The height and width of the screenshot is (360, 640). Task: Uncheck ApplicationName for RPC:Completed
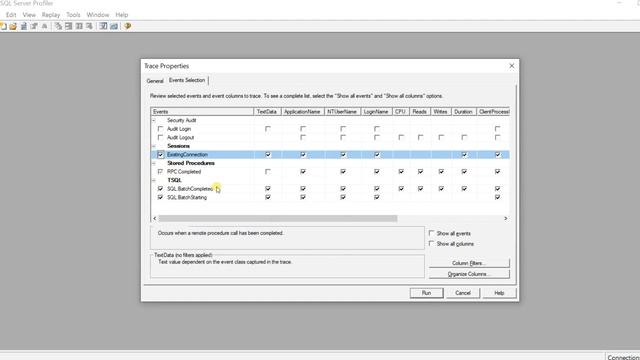coord(303,171)
